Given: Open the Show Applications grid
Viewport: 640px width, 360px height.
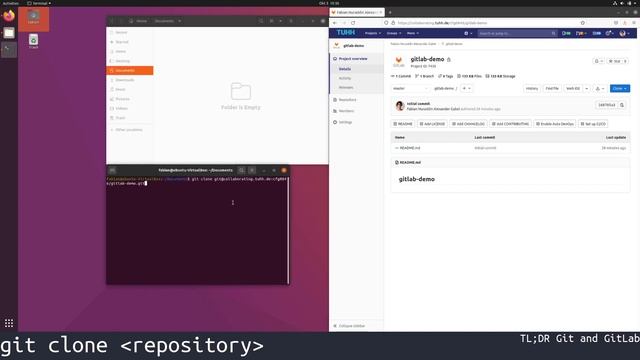Looking at the screenshot, I should point(9,323).
